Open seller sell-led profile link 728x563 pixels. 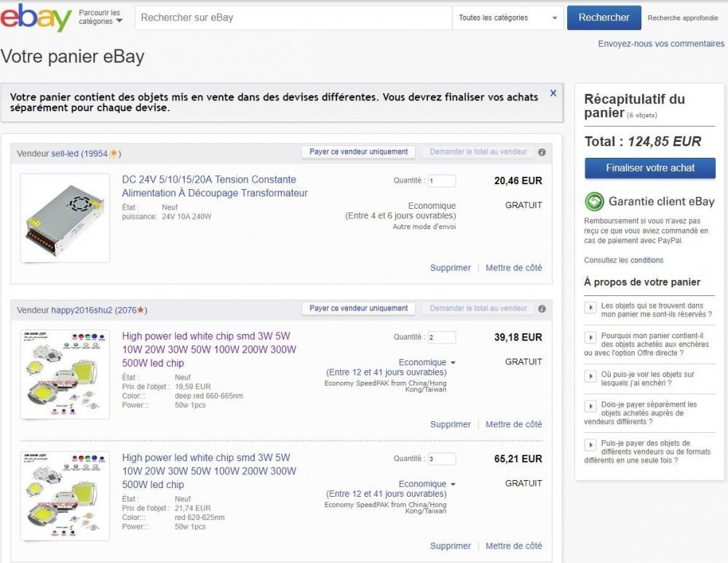click(65, 153)
